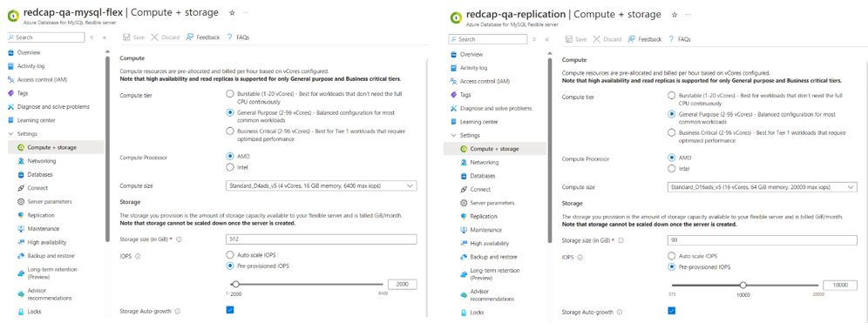Viewport: 868px width, 330px height.
Task: Select Intel processor in redcap-qa-mysql-flex pane
Action: coord(230,167)
